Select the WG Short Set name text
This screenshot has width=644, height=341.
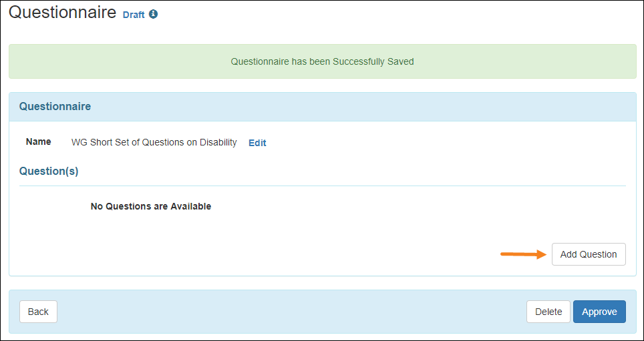point(154,142)
